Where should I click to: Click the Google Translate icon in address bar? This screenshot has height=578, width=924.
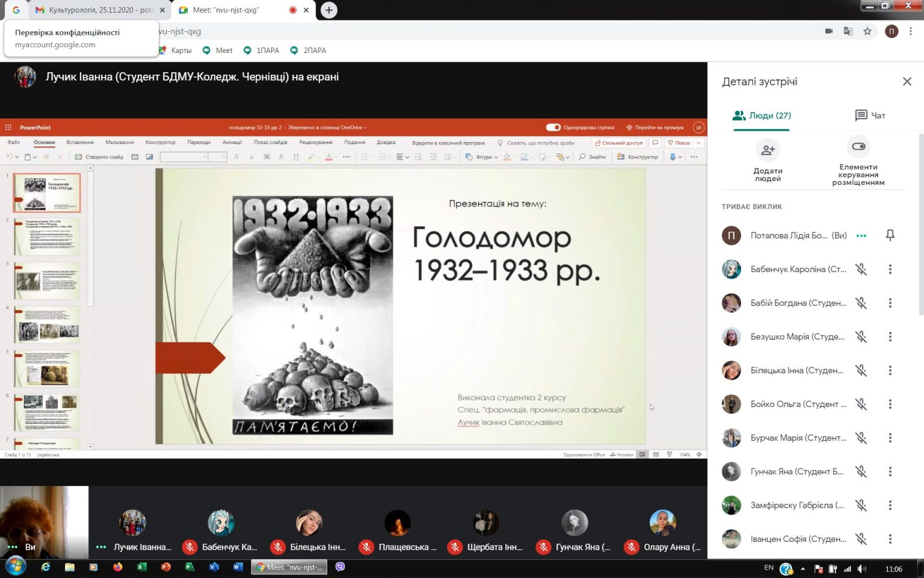848,31
